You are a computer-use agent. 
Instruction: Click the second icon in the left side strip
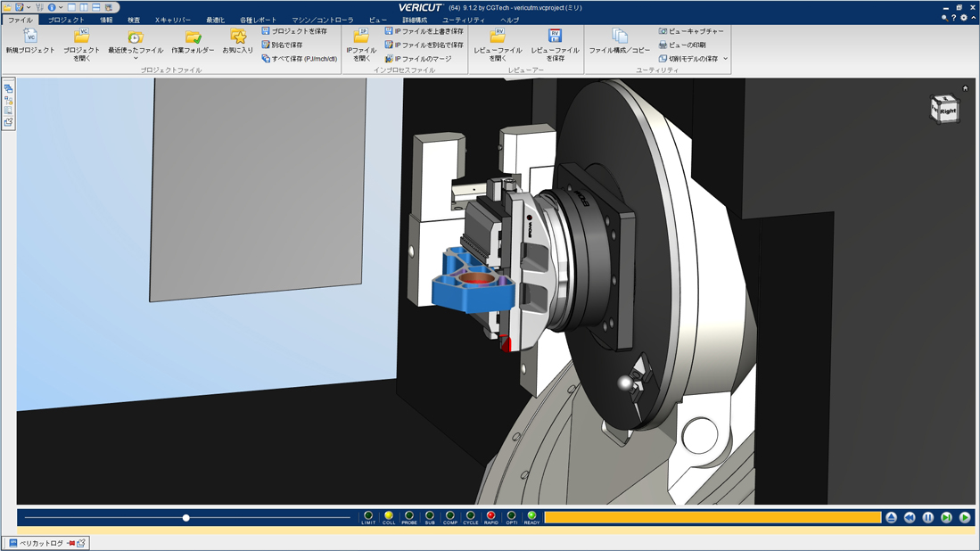[8, 100]
